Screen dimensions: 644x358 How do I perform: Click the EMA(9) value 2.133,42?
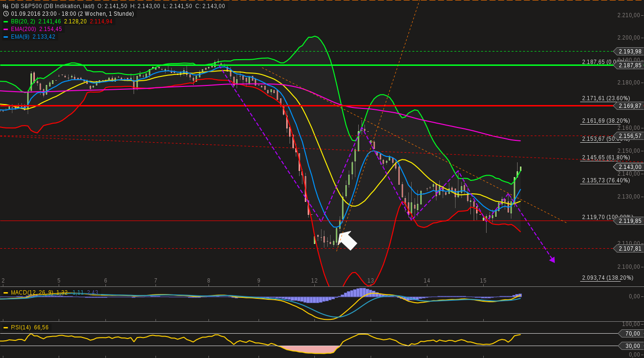[44, 37]
